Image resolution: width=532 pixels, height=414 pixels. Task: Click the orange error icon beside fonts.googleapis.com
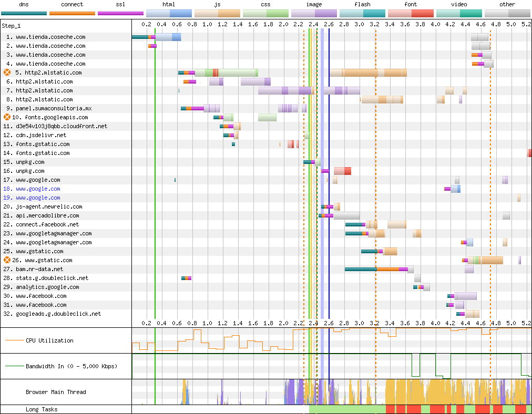7,117
